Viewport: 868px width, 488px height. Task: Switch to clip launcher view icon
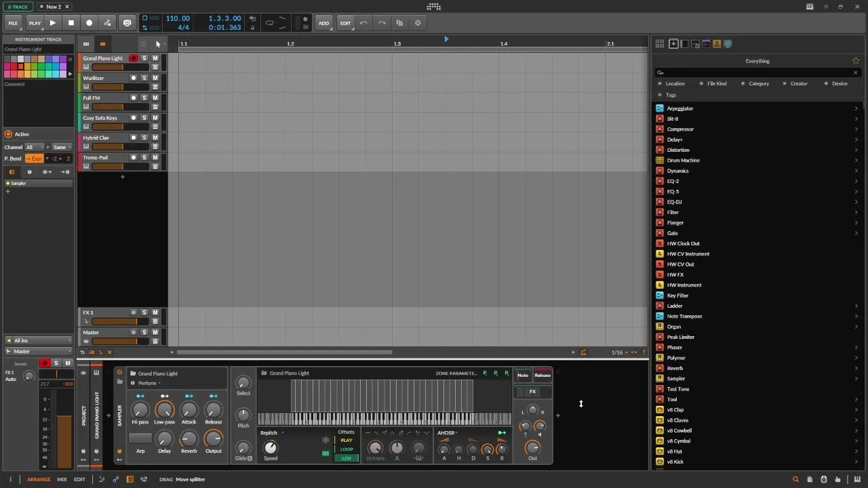coord(86,44)
